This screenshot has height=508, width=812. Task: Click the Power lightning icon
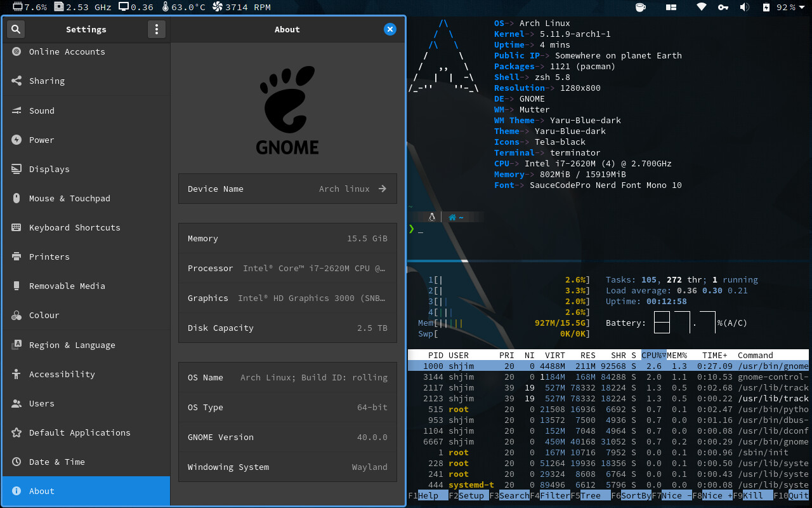(16, 140)
